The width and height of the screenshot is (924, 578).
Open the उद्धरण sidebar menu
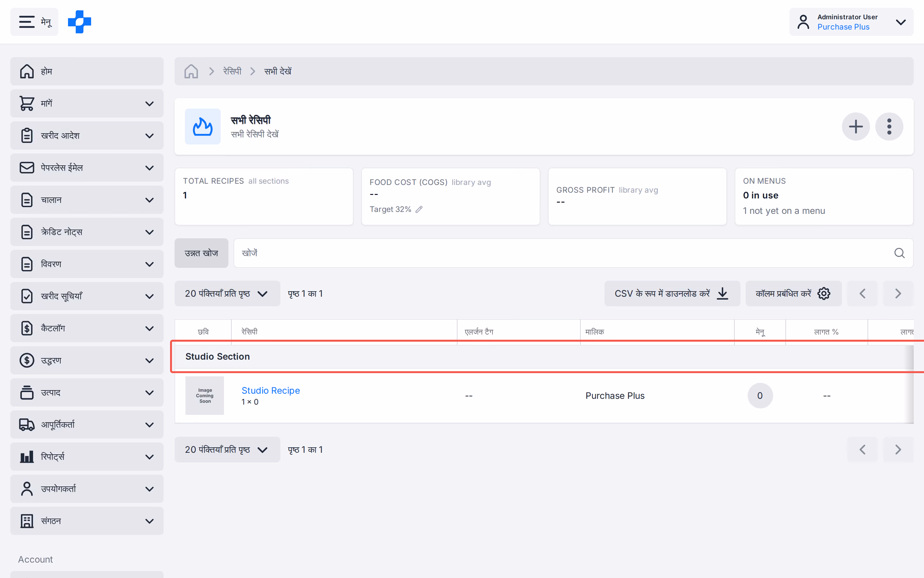point(87,361)
